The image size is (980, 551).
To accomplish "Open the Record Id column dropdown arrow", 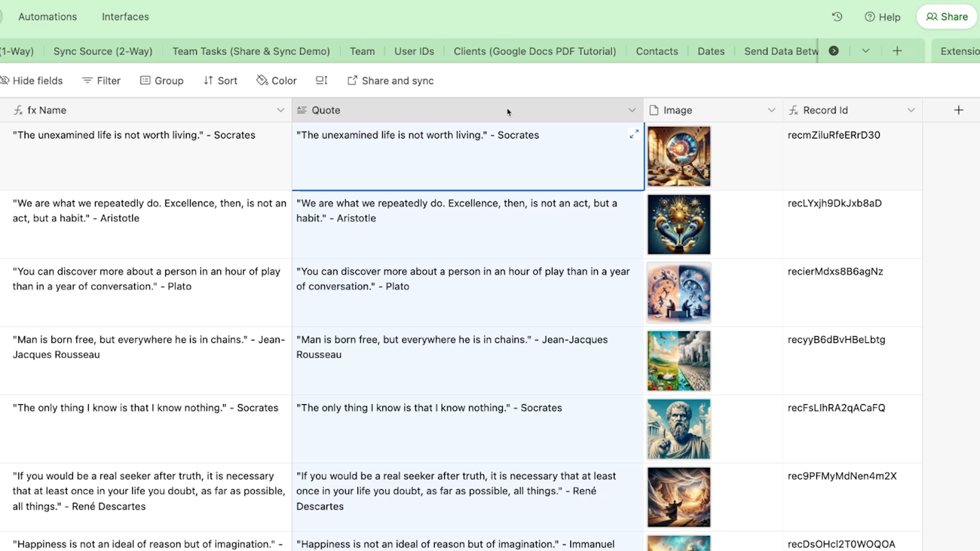I will pos(911,110).
